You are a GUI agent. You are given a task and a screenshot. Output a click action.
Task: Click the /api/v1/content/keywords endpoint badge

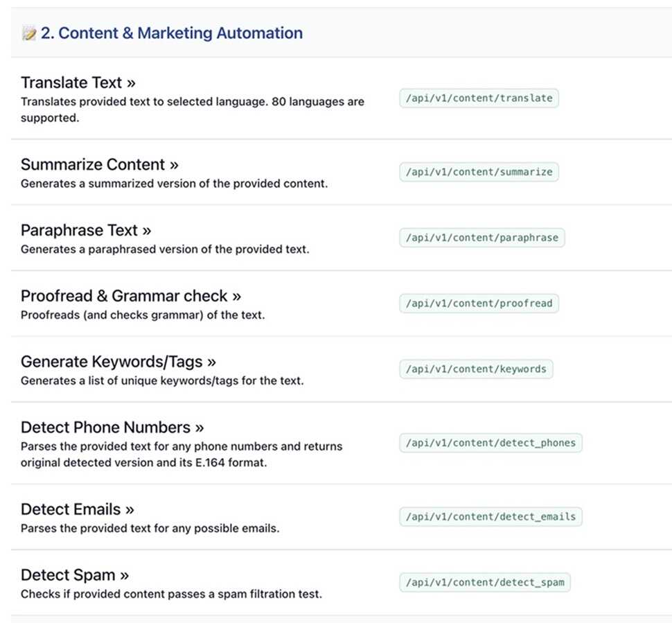pyautogui.click(x=476, y=369)
